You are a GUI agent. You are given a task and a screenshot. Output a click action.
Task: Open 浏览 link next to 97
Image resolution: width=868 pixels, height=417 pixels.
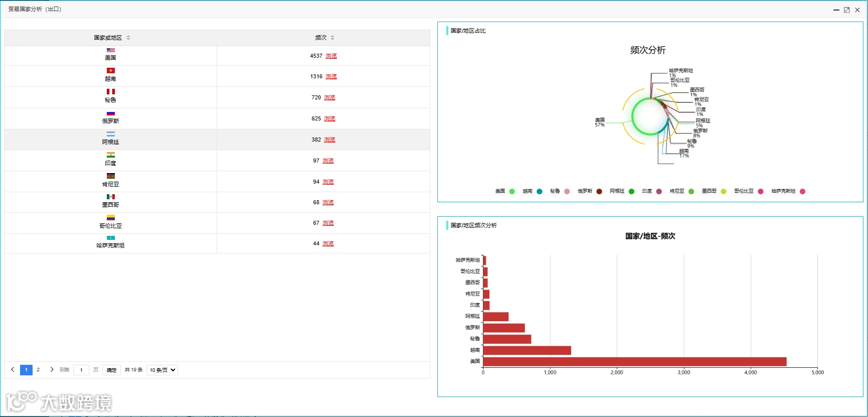pos(328,161)
